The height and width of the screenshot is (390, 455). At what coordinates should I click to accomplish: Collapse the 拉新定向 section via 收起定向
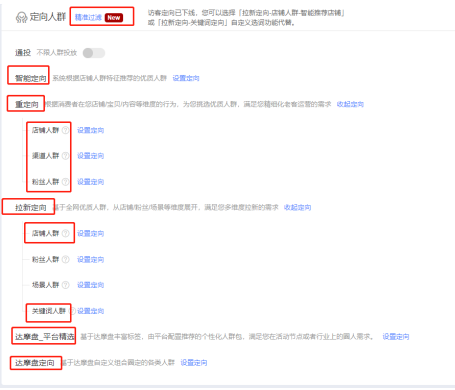[297, 207]
